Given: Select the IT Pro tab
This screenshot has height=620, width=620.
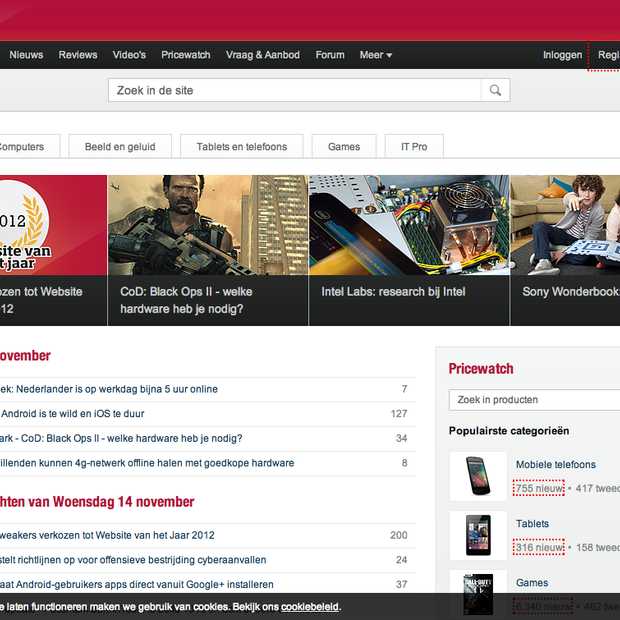Looking at the screenshot, I should (414, 147).
